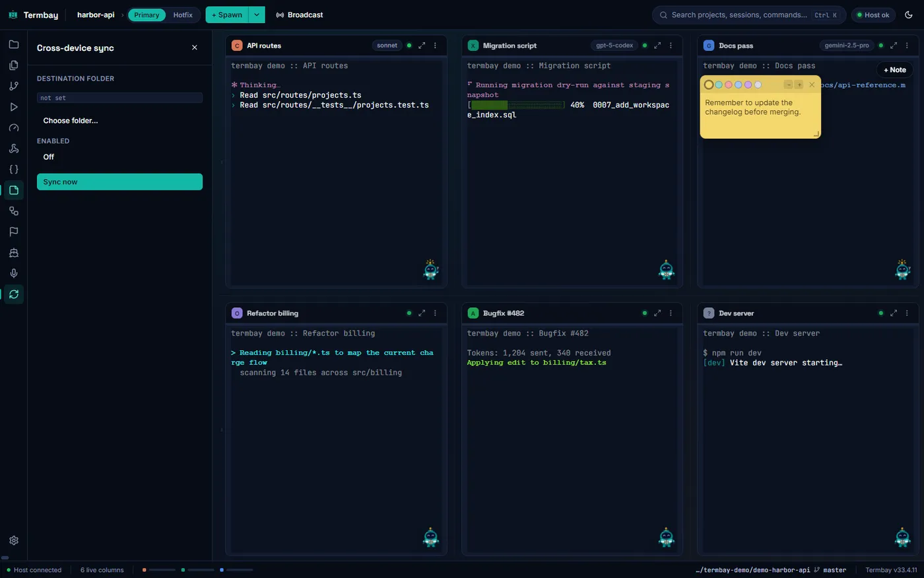
Task: Open the Refactor billing pane kebab menu
Action: pyautogui.click(x=435, y=313)
